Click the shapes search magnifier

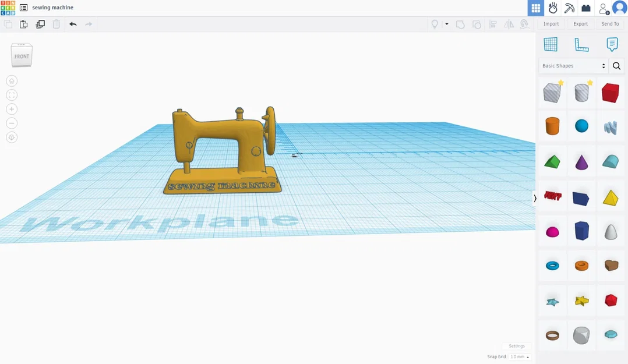point(616,66)
